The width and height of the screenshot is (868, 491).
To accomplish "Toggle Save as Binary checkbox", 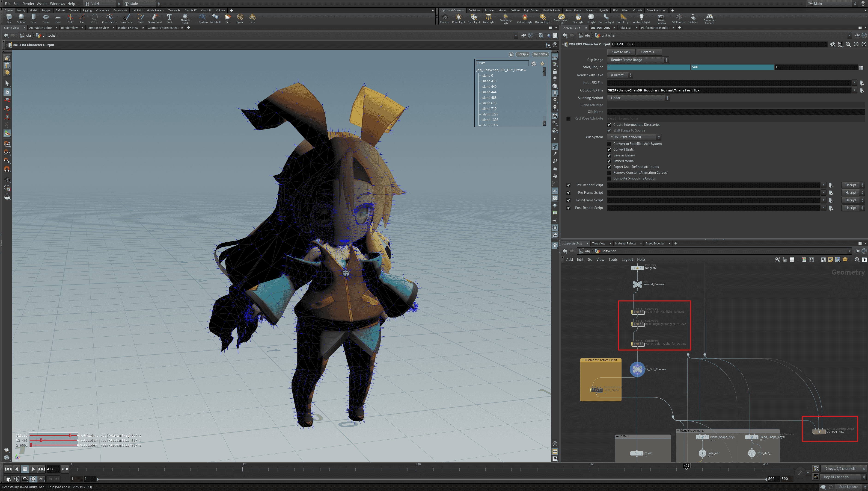I will coord(609,156).
